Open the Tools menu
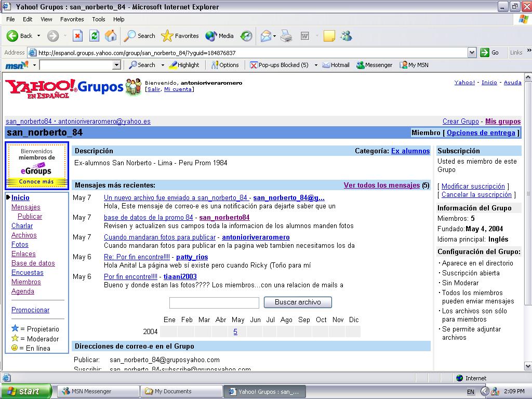The height and width of the screenshot is (399, 532). tap(98, 19)
